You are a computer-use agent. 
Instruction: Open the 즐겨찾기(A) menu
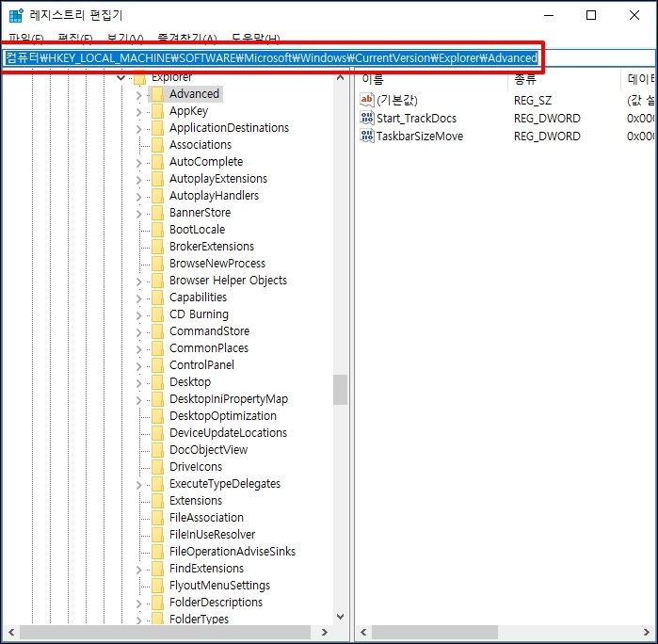[187, 39]
